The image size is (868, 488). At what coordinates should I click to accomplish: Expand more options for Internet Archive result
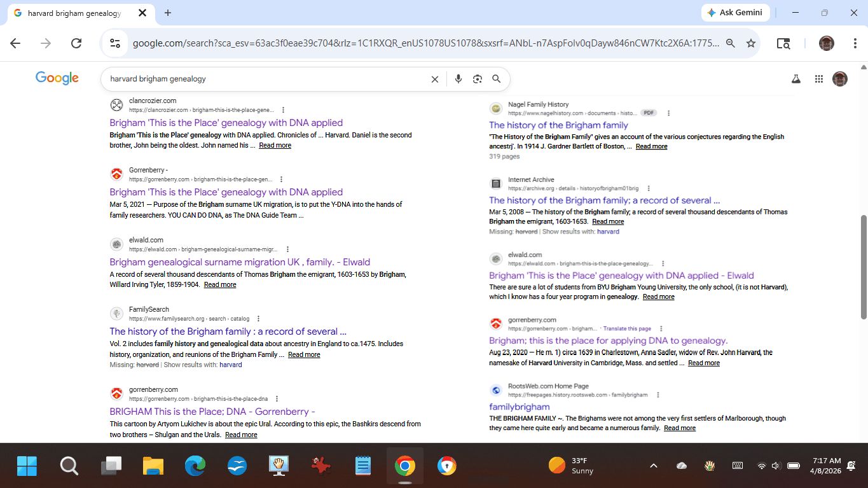coord(649,189)
